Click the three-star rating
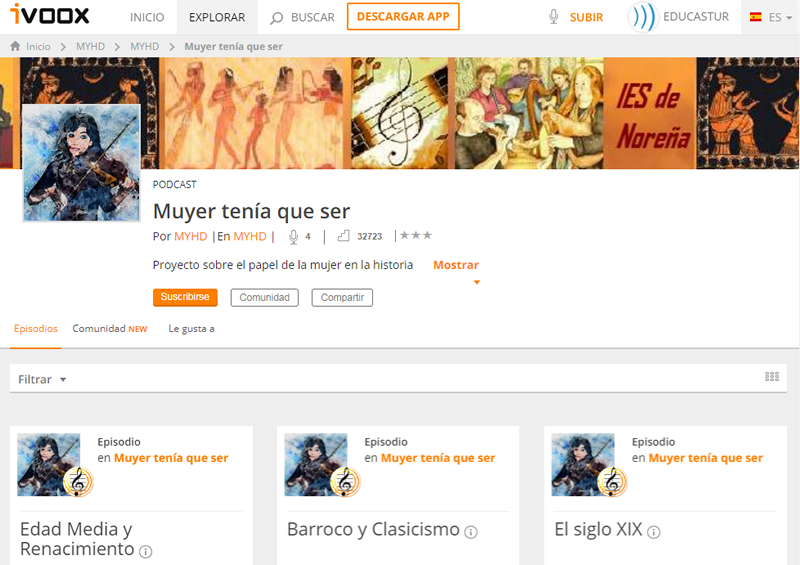 click(x=416, y=235)
